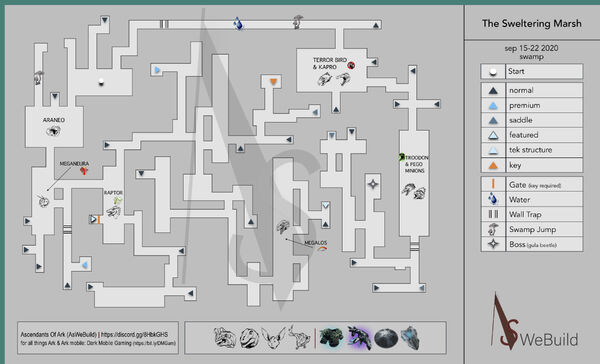The width and height of the screenshot is (600, 364).
Task: Click the red Terror Bird & Kapro marker
Action: point(351,65)
